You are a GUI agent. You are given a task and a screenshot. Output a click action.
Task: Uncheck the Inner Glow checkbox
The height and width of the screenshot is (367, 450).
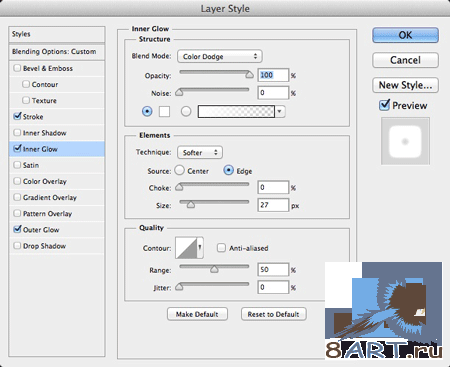point(17,148)
